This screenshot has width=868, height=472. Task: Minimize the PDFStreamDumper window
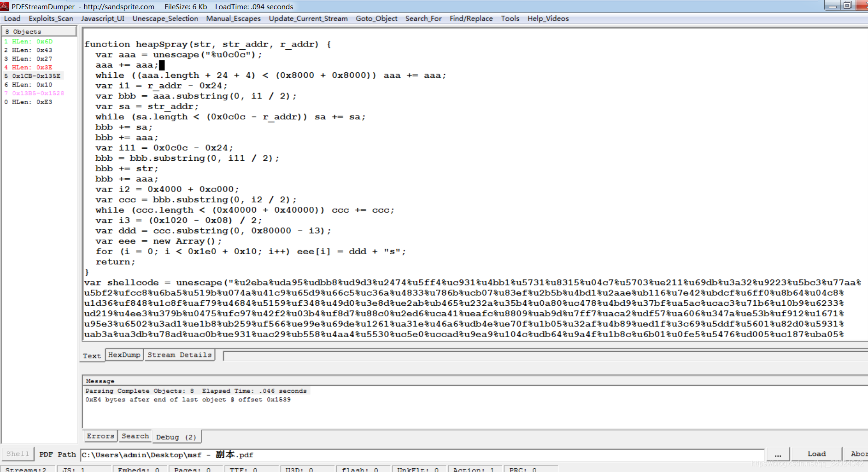tap(833, 6)
